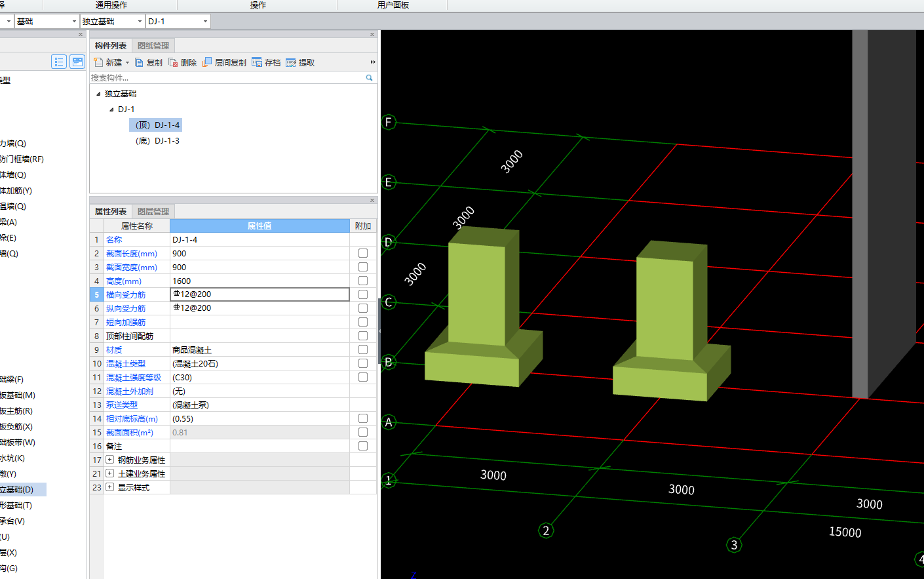This screenshot has width=924, height=579.
Task: Click the 新建 (New) component icon
Action: (98, 62)
